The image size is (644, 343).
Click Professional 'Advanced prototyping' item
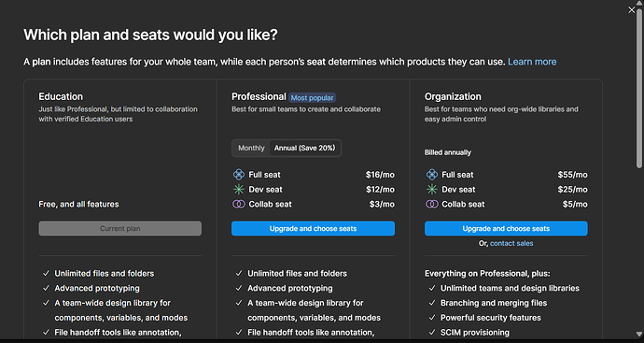pyautogui.click(x=290, y=288)
